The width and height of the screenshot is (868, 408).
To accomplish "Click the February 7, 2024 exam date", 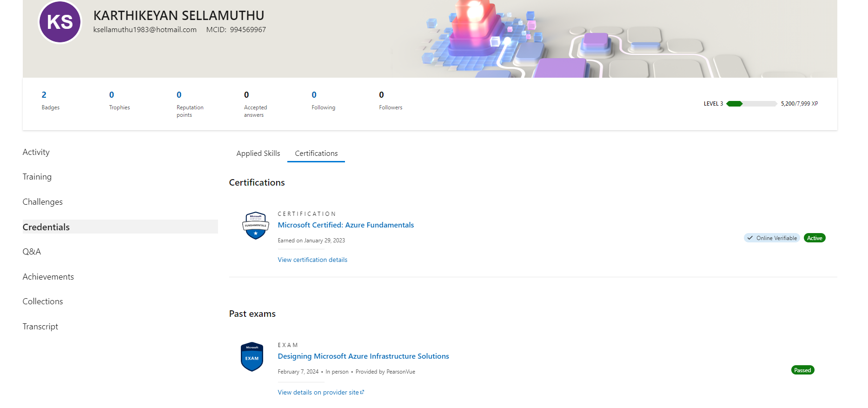I will [x=298, y=372].
